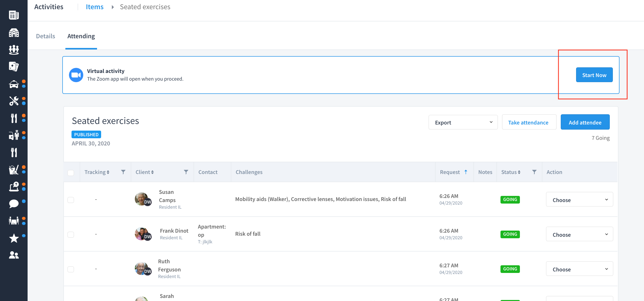Screen dimensions: 644x301
Task: Click Frank Dinot's 'Apartment: op' contact
Action: pos(212,231)
